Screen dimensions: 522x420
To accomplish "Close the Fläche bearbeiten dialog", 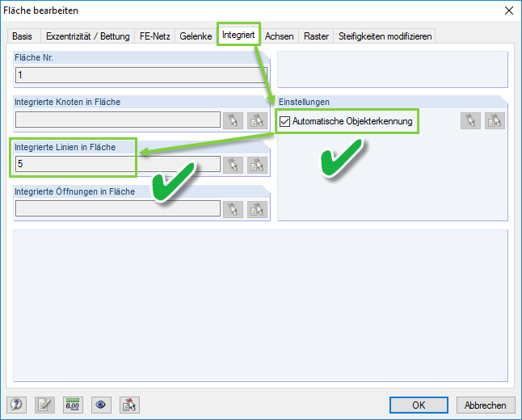I will click(509, 10).
